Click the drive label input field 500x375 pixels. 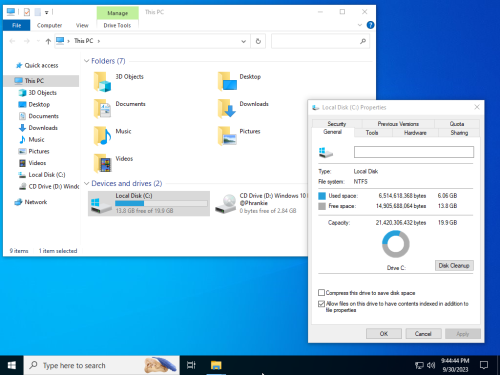pos(414,152)
